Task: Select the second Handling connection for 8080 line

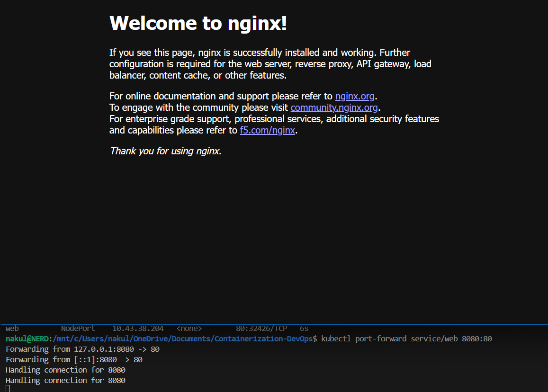Action: [65, 380]
